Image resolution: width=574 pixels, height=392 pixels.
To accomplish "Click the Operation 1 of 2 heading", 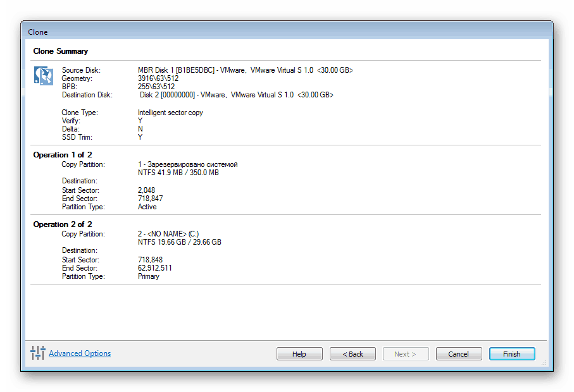I will [x=63, y=155].
